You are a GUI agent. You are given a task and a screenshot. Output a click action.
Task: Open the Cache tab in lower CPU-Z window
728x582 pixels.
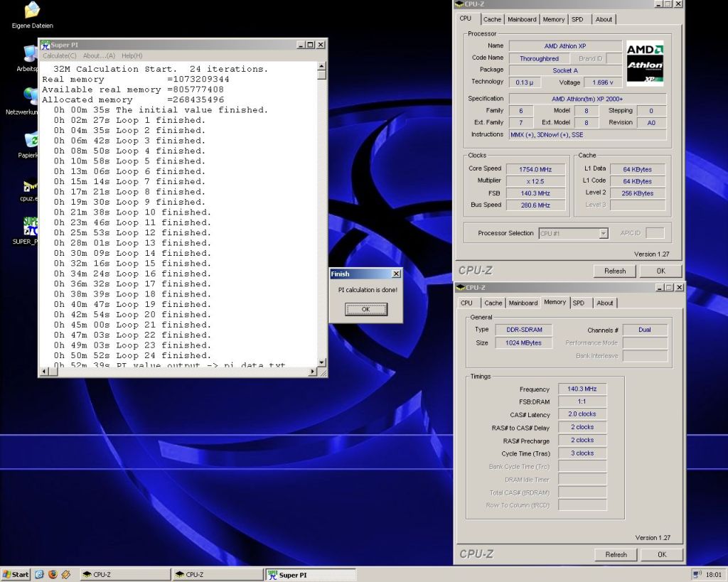pos(493,303)
